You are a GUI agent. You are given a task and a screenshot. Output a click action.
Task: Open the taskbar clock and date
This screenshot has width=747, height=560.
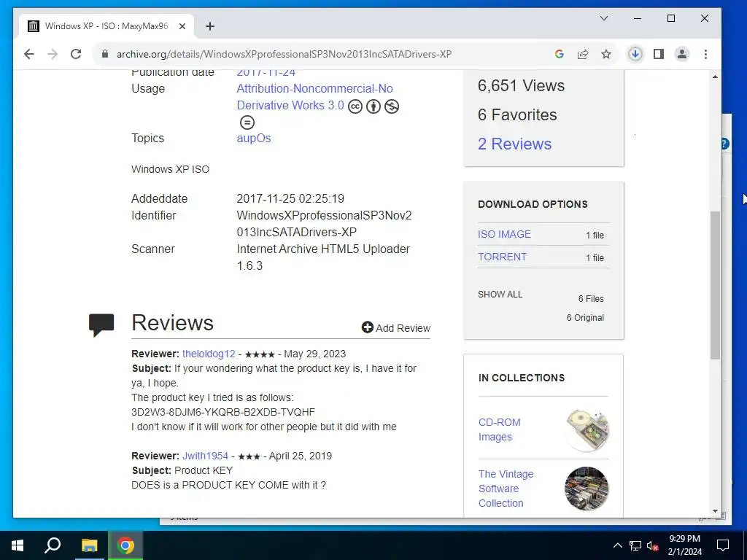click(684, 545)
